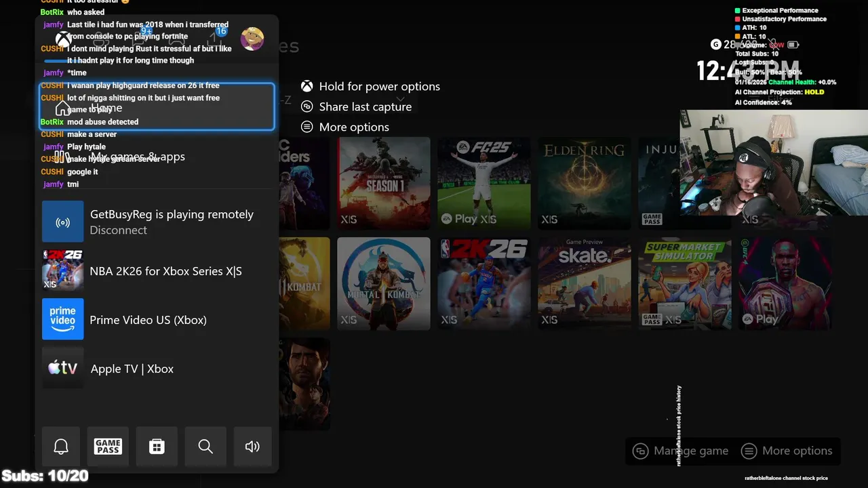Click Hold for power options
This screenshot has height=488, width=868.
379,86
